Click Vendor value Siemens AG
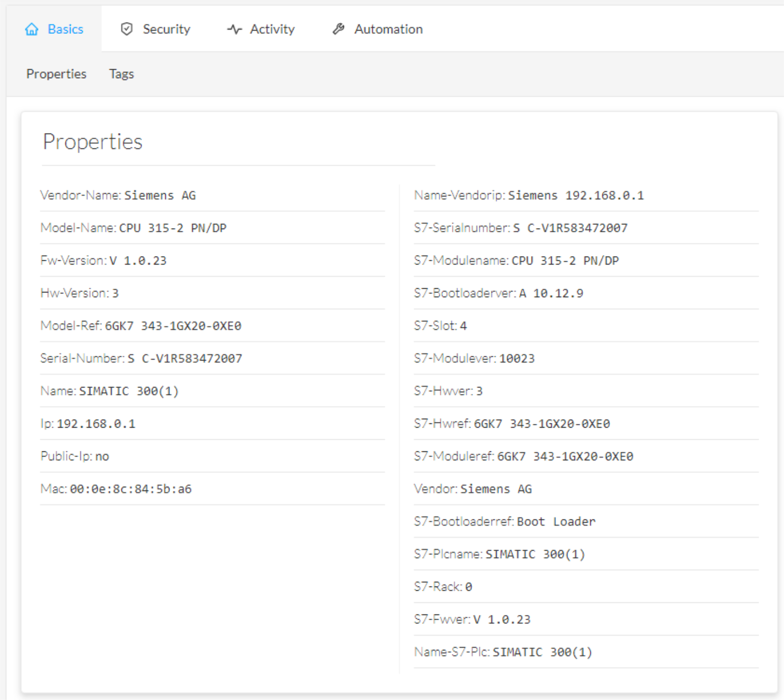784x700 pixels. tap(496, 489)
